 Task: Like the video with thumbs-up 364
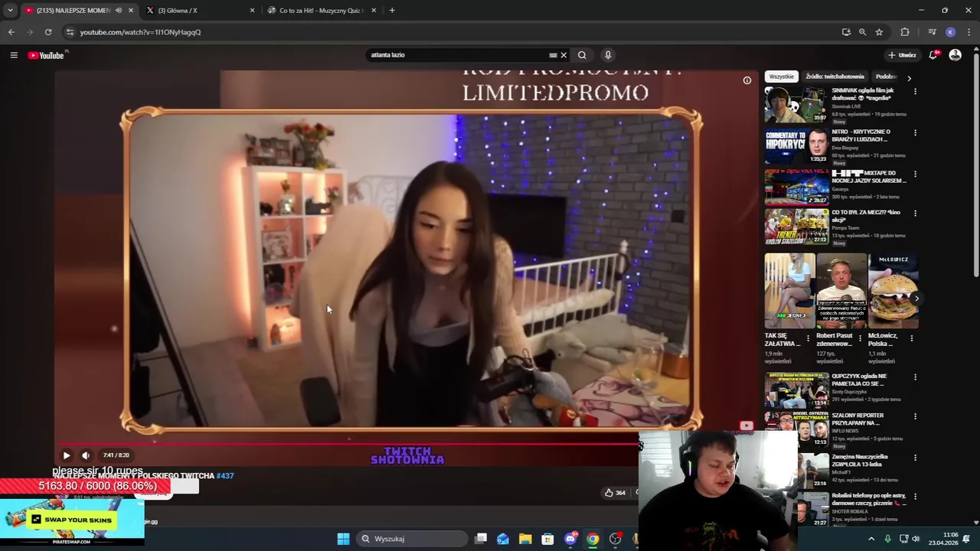tap(616, 493)
